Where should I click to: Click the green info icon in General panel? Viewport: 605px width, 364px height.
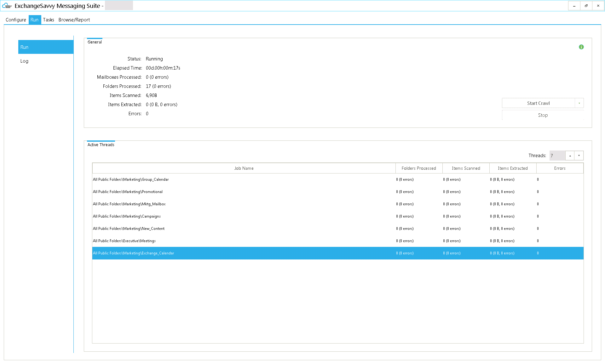click(581, 47)
